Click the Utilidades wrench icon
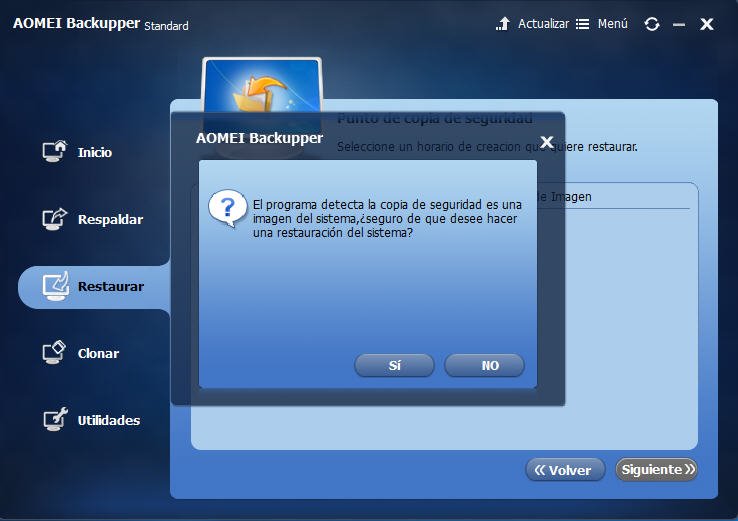This screenshot has height=521, width=738. click(56, 419)
